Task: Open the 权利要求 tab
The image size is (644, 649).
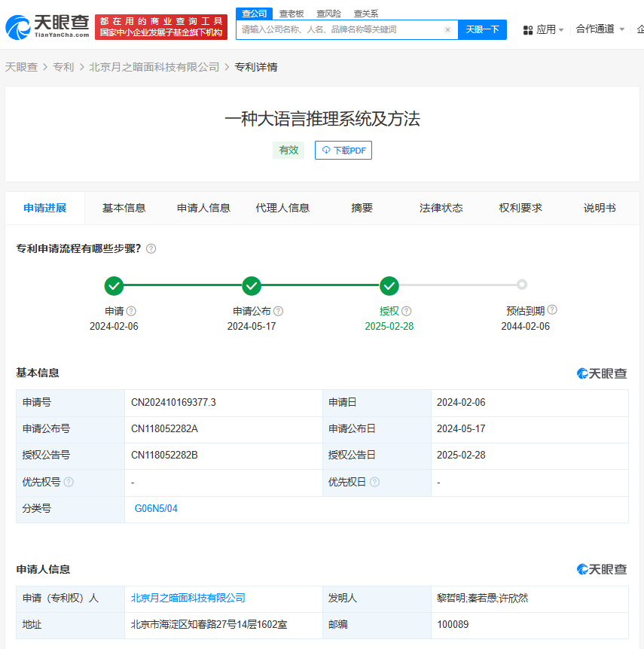Action: point(520,208)
